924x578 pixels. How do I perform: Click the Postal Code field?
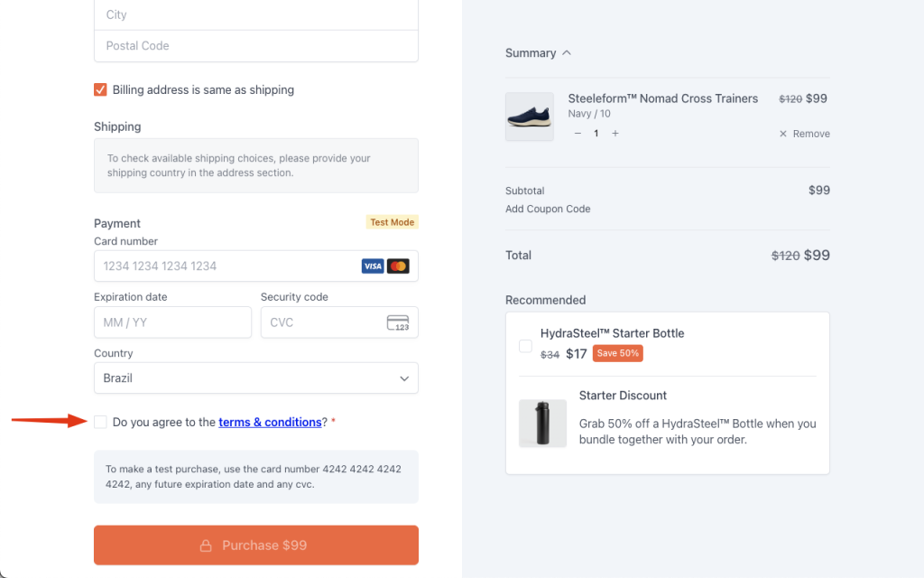[x=255, y=45]
